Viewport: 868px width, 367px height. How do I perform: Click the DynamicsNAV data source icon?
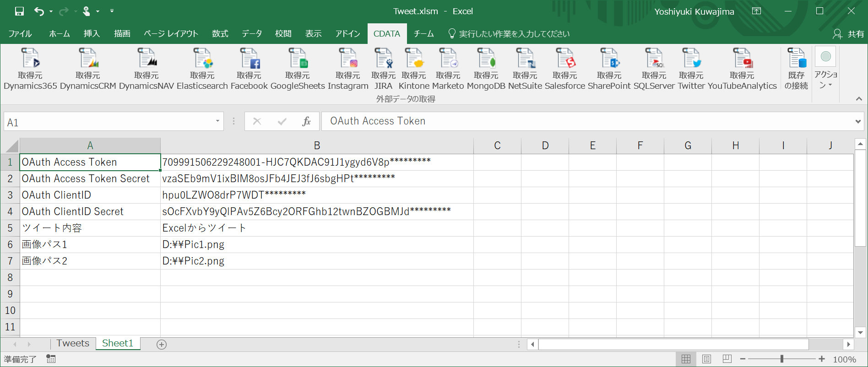click(x=146, y=69)
